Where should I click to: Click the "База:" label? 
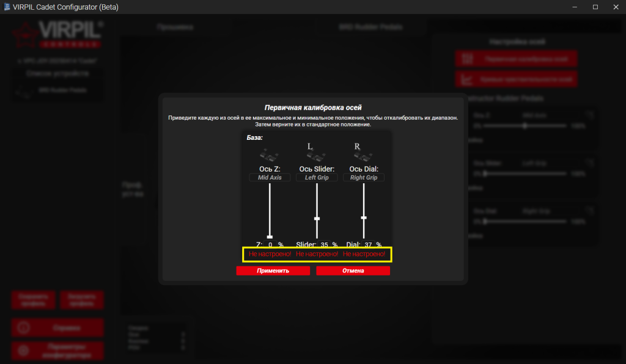pyautogui.click(x=255, y=137)
